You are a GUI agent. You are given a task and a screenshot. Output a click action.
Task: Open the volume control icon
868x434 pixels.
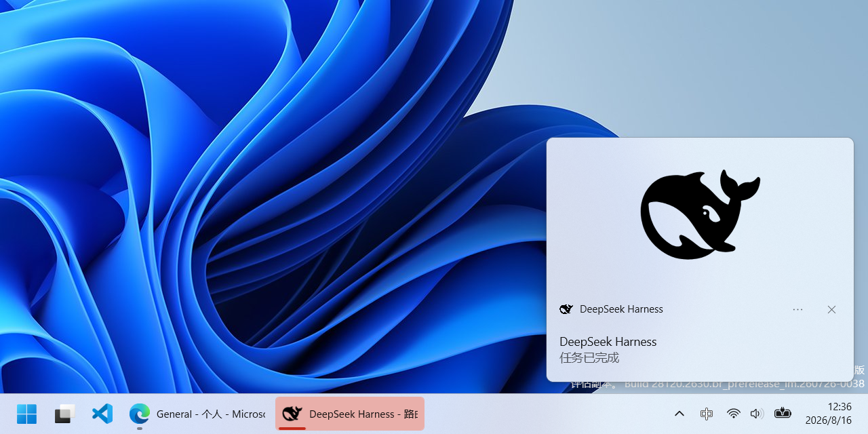pyautogui.click(x=757, y=414)
